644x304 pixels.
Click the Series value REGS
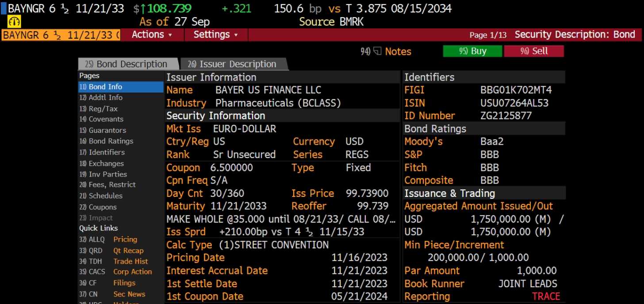(x=357, y=155)
